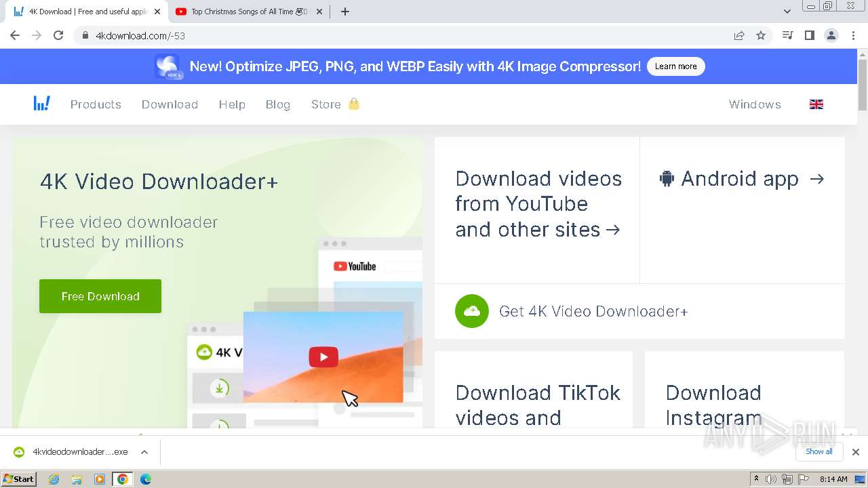The height and width of the screenshot is (488, 868).
Task: Click the 4K Download logo icon
Action: (42, 104)
